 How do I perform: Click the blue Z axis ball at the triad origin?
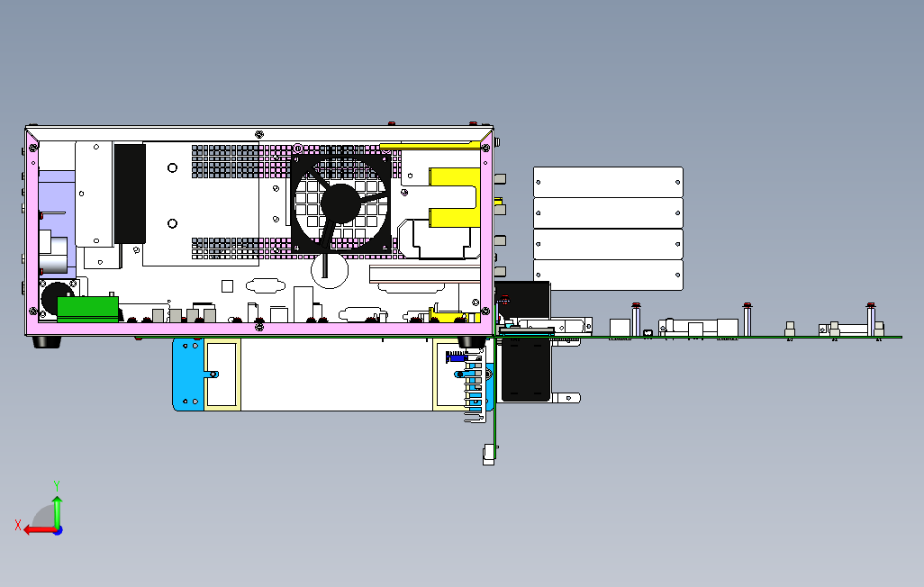click(59, 530)
